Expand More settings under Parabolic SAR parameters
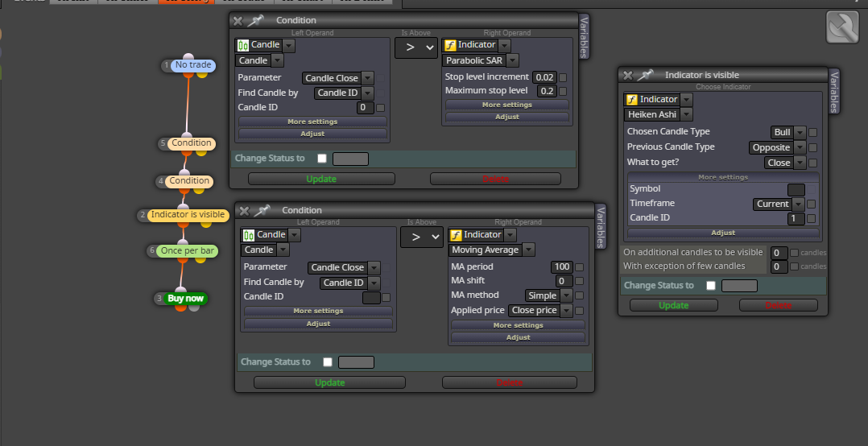 point(507,105)
